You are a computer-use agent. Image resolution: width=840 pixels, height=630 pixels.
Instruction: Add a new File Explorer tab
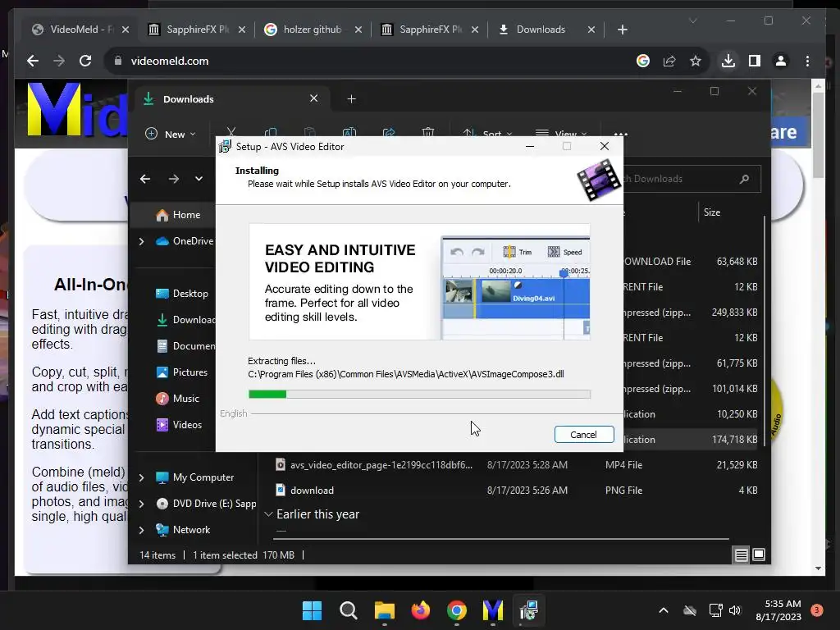[x=351, y=99]
